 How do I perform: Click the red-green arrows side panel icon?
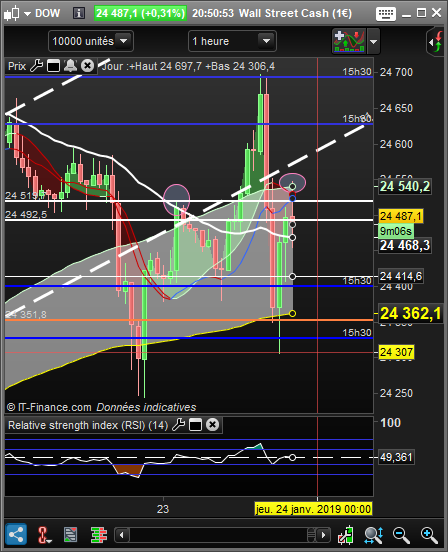(x=436, y=42)
